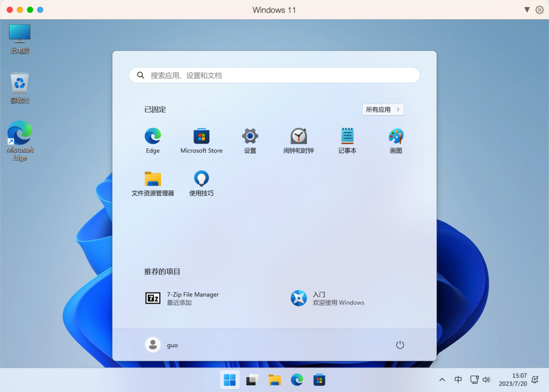Open the guo user account menu

[x=162, y=345]
